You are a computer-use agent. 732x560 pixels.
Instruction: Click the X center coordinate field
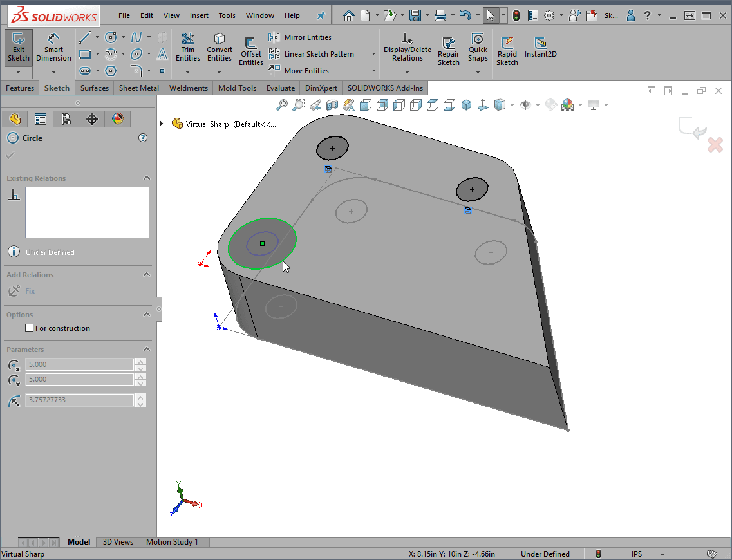pyautogui.click(x=79, y=364)
